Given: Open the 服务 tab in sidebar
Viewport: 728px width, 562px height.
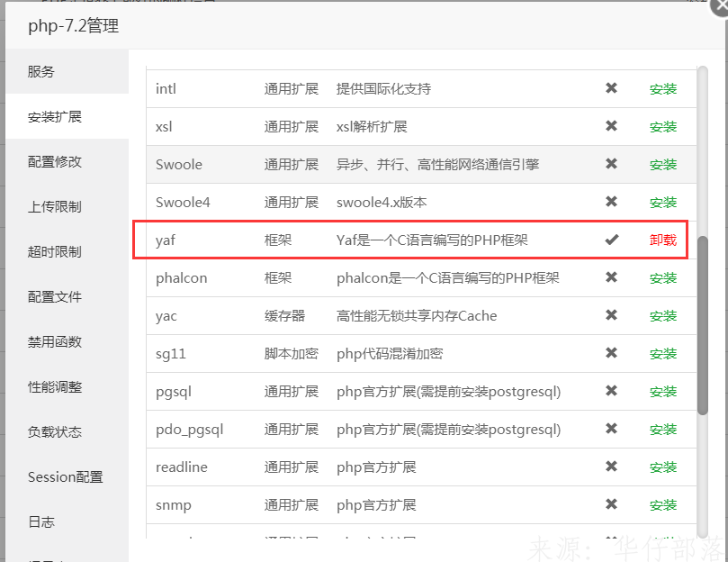Looking at the screenshot, I should pos(41,72).
